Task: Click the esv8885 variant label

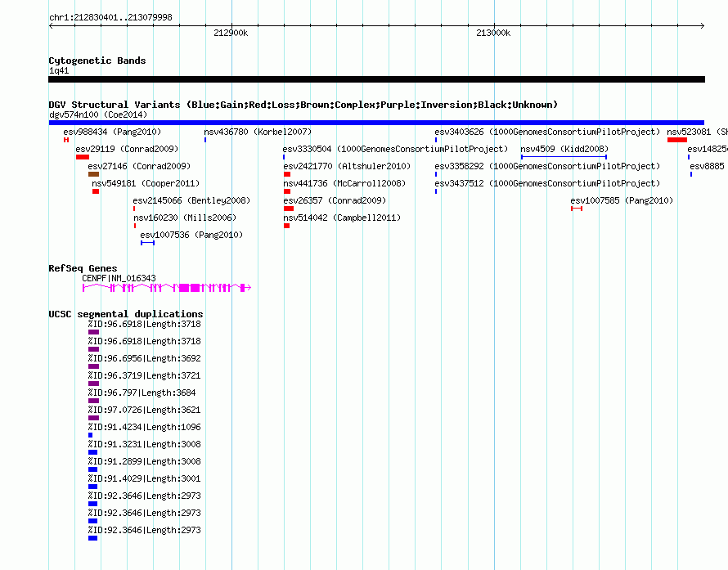Action: click(707, 166)
